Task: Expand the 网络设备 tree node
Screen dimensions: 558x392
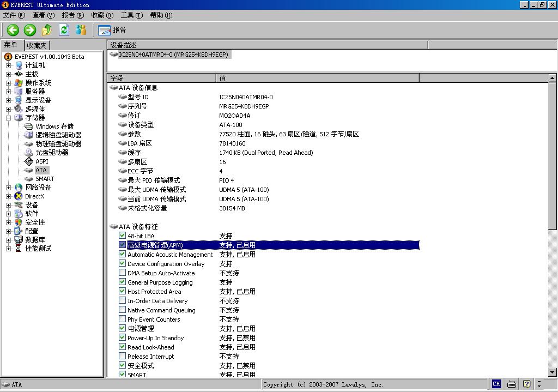Action: 9,188
